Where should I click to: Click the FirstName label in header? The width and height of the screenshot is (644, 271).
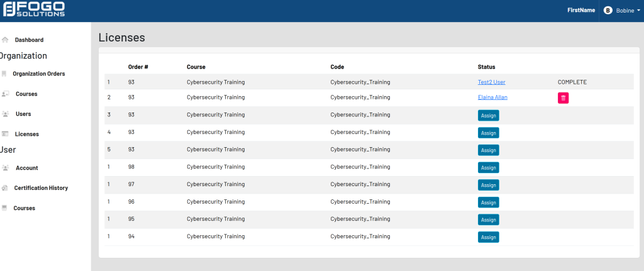[580, 11]
